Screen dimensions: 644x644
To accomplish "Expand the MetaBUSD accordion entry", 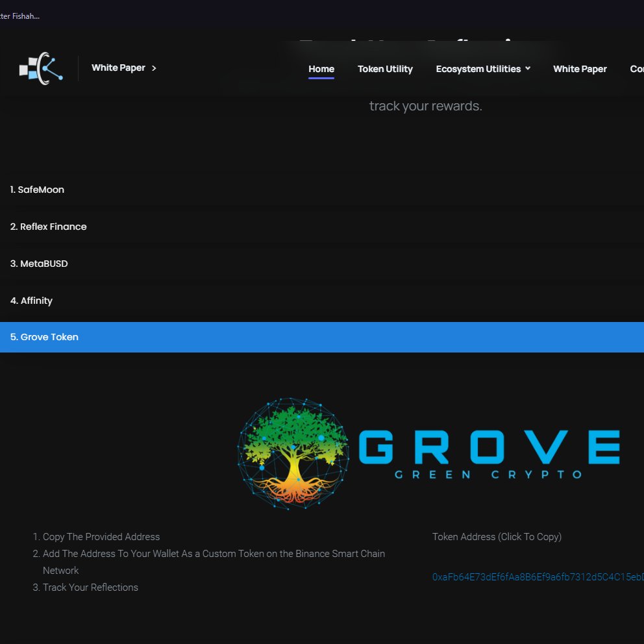I will point(39,264).
